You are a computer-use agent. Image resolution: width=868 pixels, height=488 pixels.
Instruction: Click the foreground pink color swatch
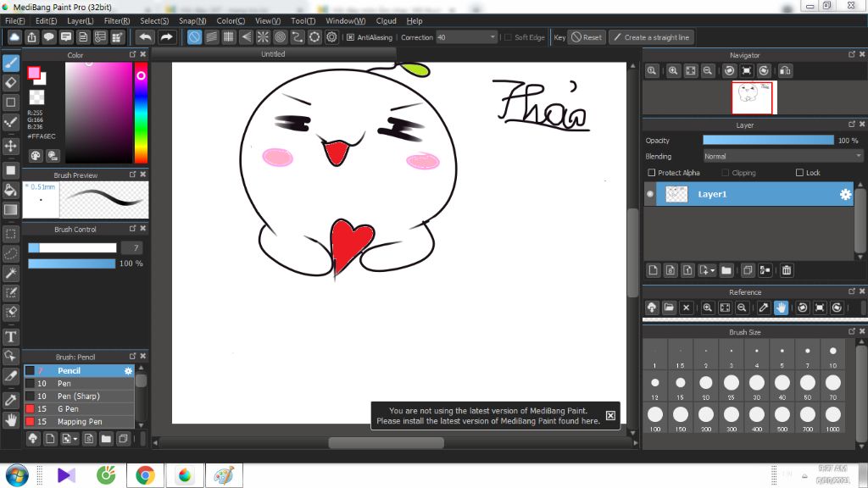coord(34,73)
